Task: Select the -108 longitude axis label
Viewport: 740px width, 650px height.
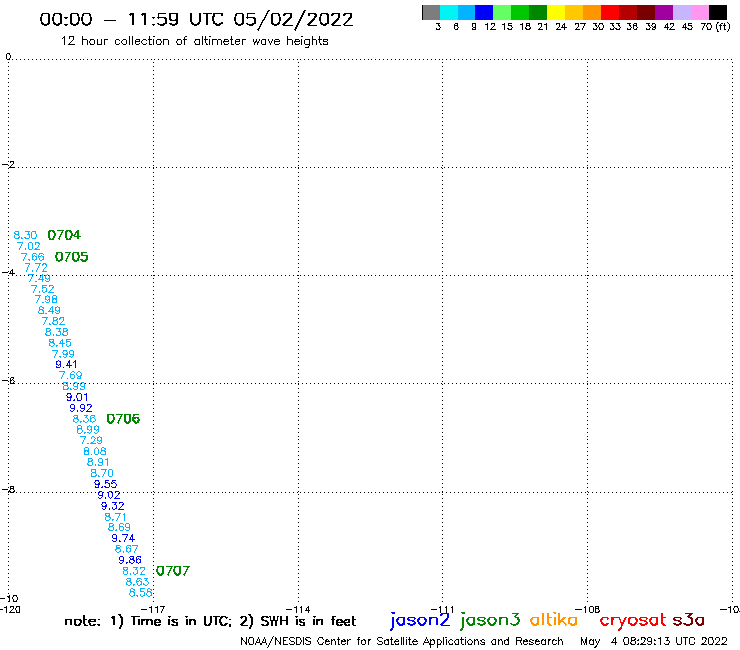Action: tap(588, 610)
